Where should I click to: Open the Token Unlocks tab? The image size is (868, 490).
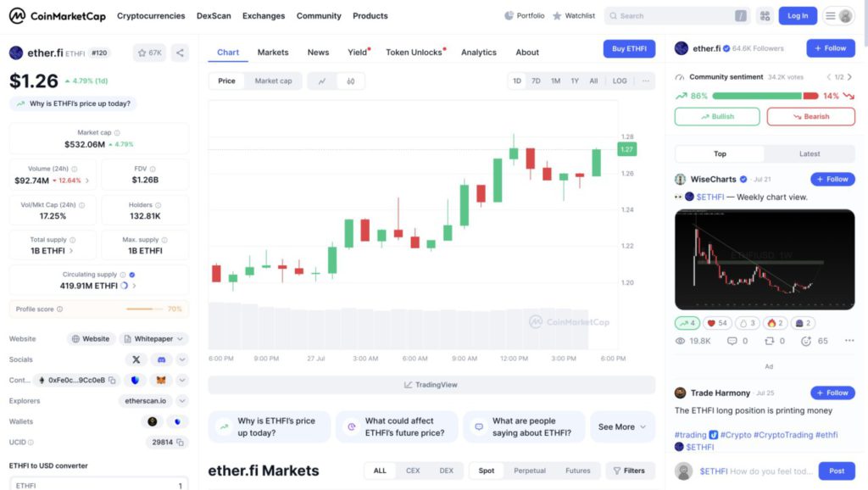(415, 53)
